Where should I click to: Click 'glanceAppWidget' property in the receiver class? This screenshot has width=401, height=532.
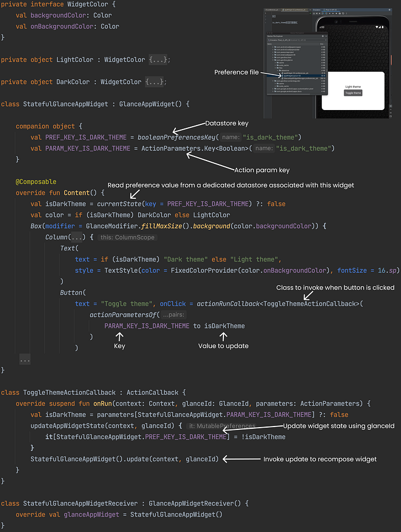(92, 515)
